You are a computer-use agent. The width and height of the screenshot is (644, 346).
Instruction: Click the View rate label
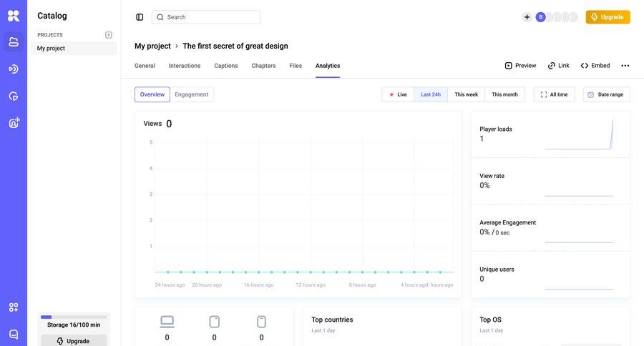pos(492,176)
